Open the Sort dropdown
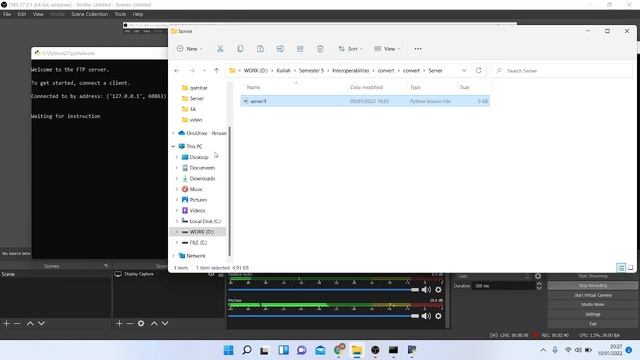 coord(350,49)
